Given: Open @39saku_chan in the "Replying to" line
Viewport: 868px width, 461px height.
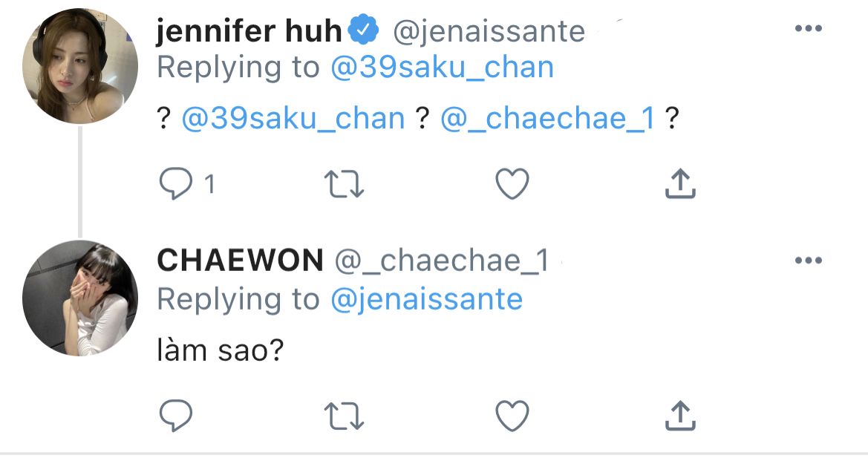Looking at the screenshot, I should click(442, 68).
